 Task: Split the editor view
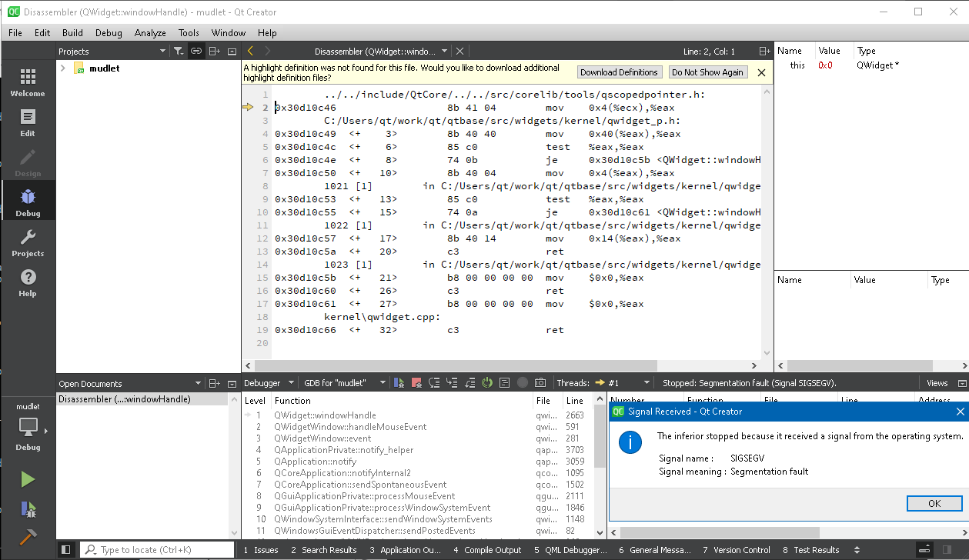click(x=764, y=52)
